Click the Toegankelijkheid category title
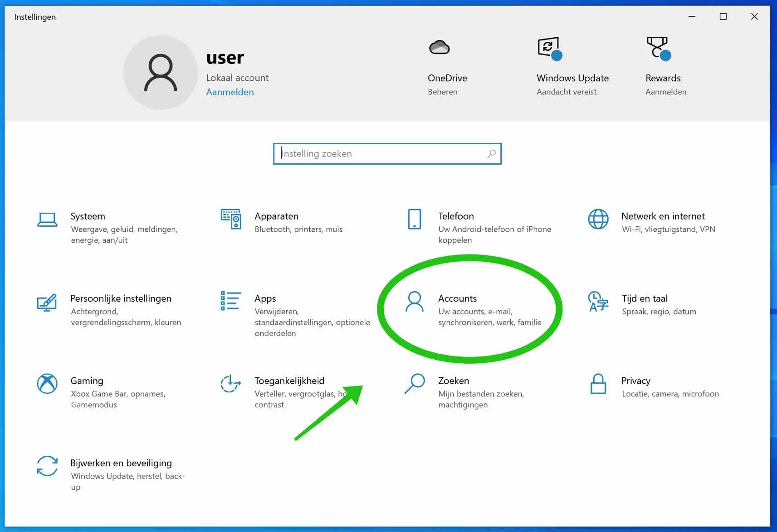 [x=289, y=381]
